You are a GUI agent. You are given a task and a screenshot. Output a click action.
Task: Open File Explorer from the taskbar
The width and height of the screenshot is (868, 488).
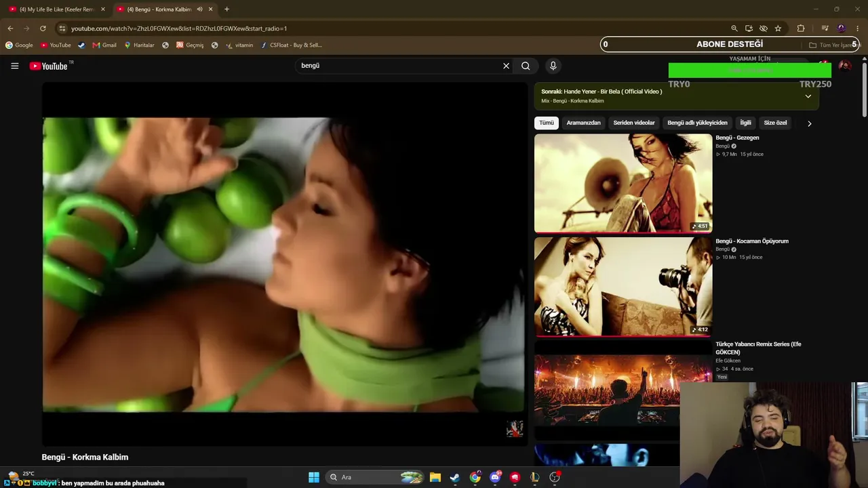coord(435,477)
